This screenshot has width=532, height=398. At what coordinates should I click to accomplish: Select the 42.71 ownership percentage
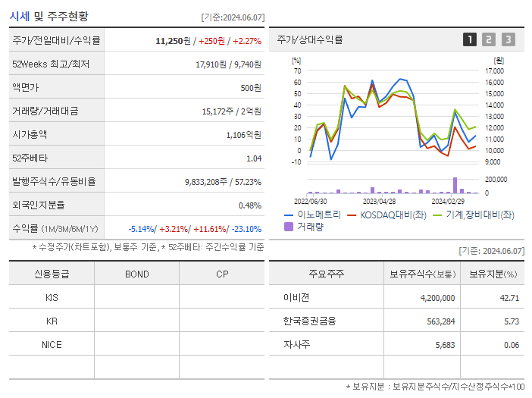(x=509, y=298)
